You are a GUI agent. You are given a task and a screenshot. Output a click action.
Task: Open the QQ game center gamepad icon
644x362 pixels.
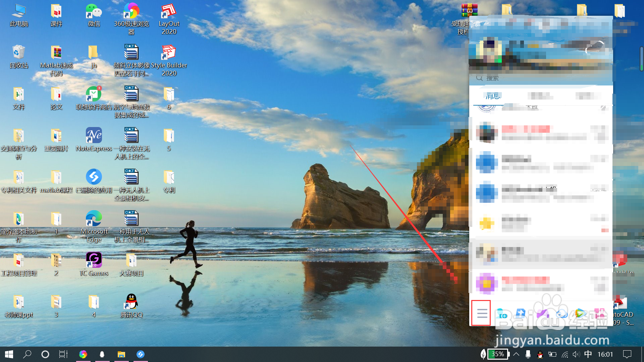pos(542,314)
